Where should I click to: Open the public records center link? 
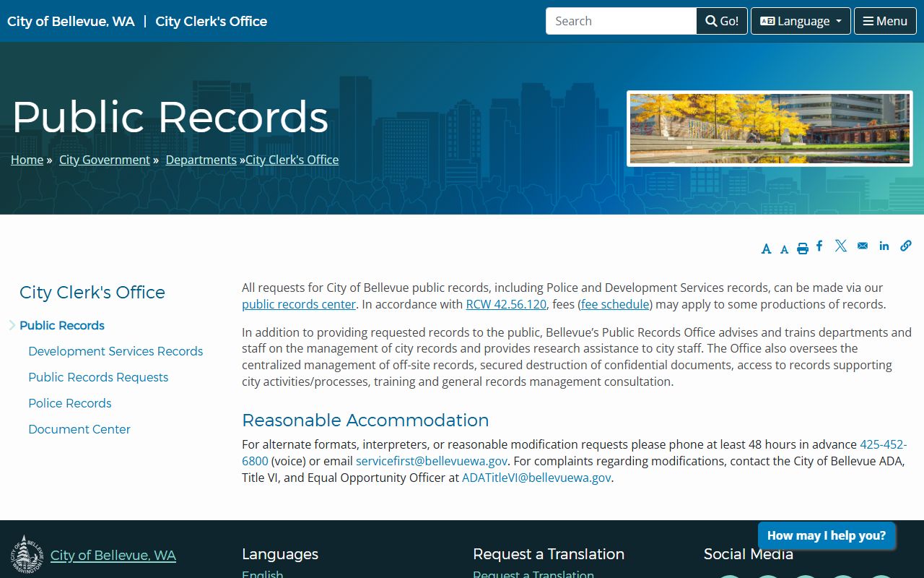click(x=299, y=304)
